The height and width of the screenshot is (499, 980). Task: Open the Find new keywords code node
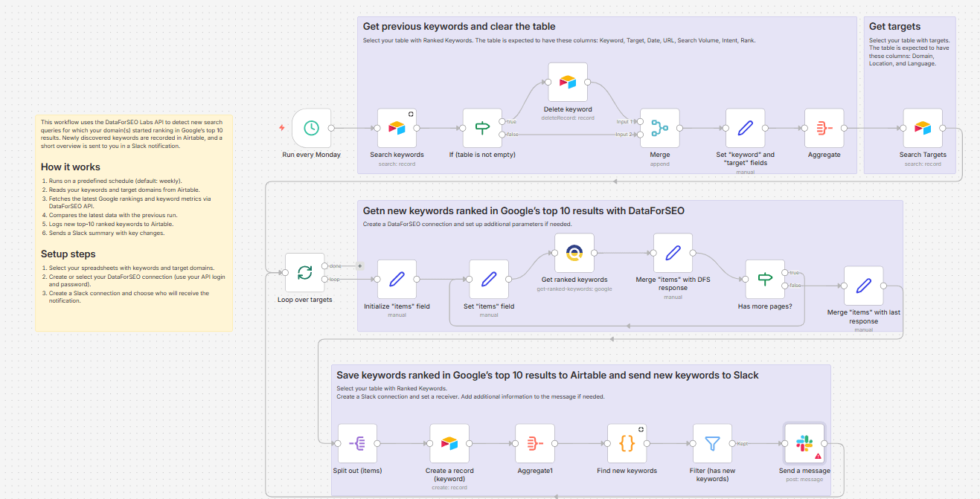pos(626,444)
